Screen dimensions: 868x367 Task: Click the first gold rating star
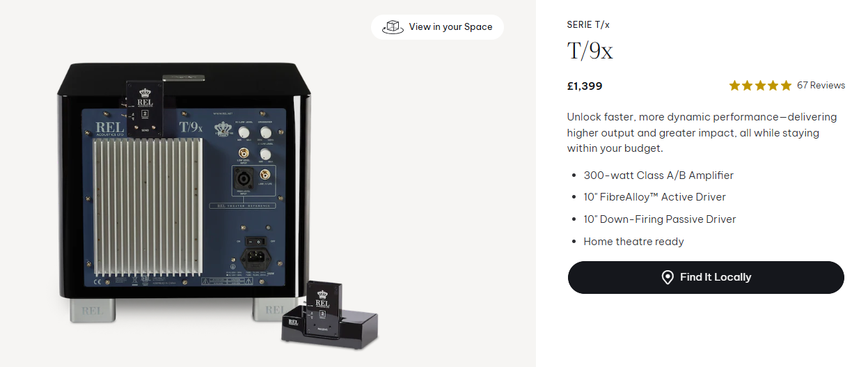734,86
